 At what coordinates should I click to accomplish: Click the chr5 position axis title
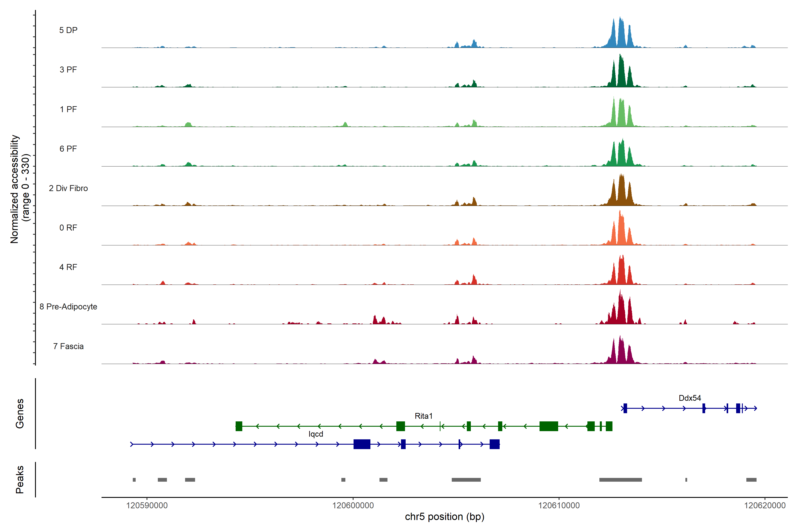(444, 517)
